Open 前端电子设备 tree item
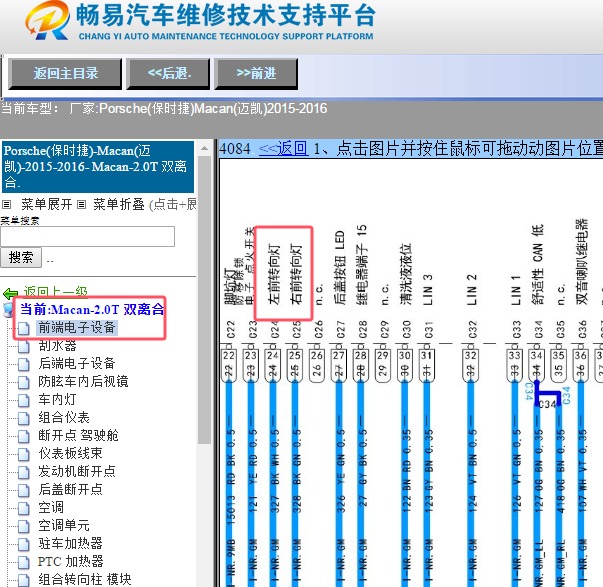Screen dimensions: 603x587 coord(77,327)
